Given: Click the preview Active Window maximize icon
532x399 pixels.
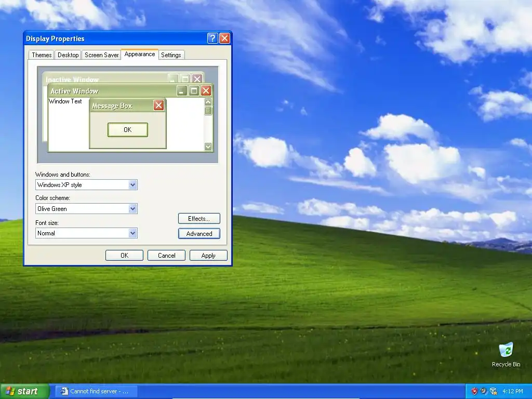Looking at the screenshot, I should pyautogui.click(x=194, y=90).
